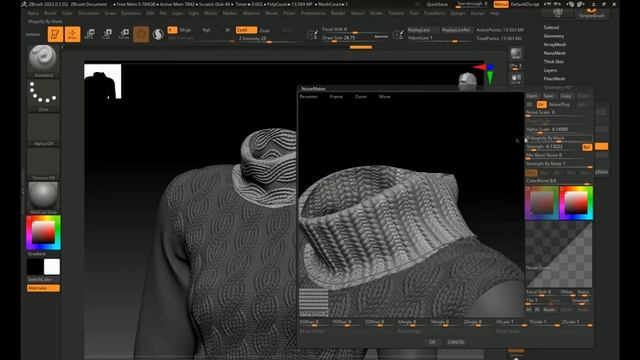Click the tool thumbnail beside SimpleBrush
640x360 pixels.
point(558,13)
